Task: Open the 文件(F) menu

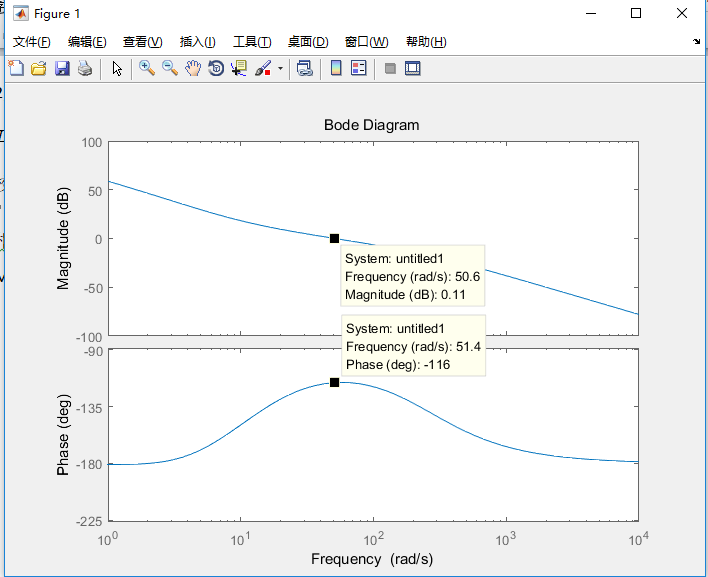Action: coord(32,42)
